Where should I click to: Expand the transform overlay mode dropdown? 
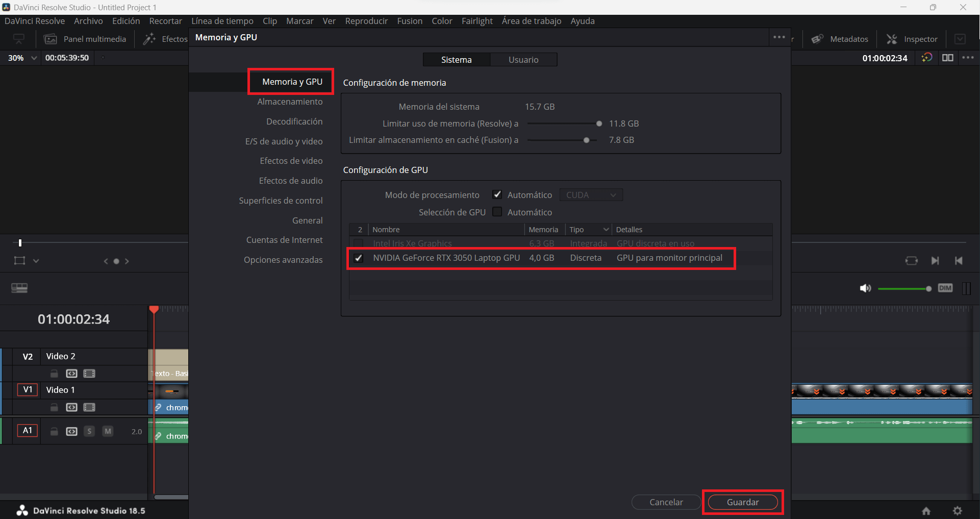(x=36, y=261)
